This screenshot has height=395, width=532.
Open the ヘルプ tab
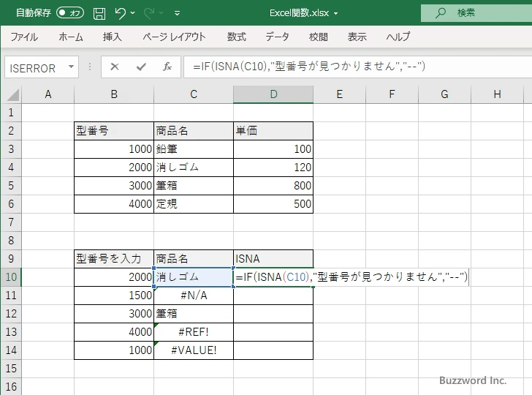click(x=398, y=37)
